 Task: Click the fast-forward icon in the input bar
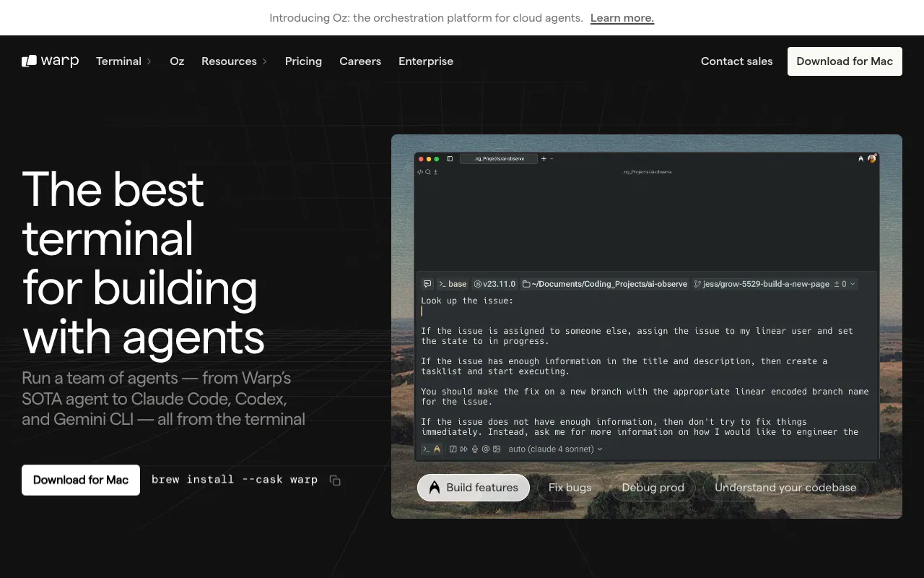tap(464, 449)
